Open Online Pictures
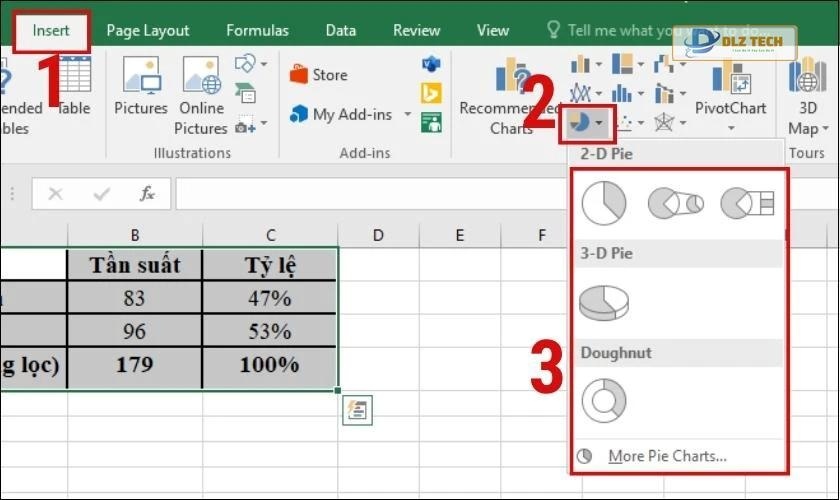This screenshot has width=840, height=500. tap(201, 95)
